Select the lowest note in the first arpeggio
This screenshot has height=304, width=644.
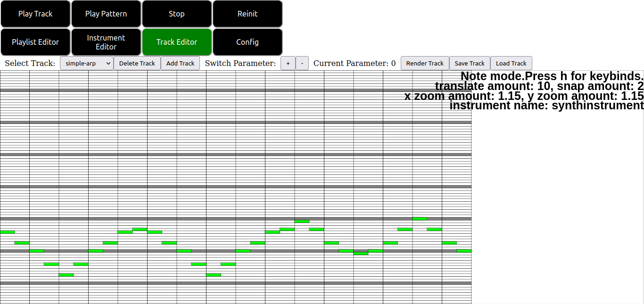[x=66, y=274]
